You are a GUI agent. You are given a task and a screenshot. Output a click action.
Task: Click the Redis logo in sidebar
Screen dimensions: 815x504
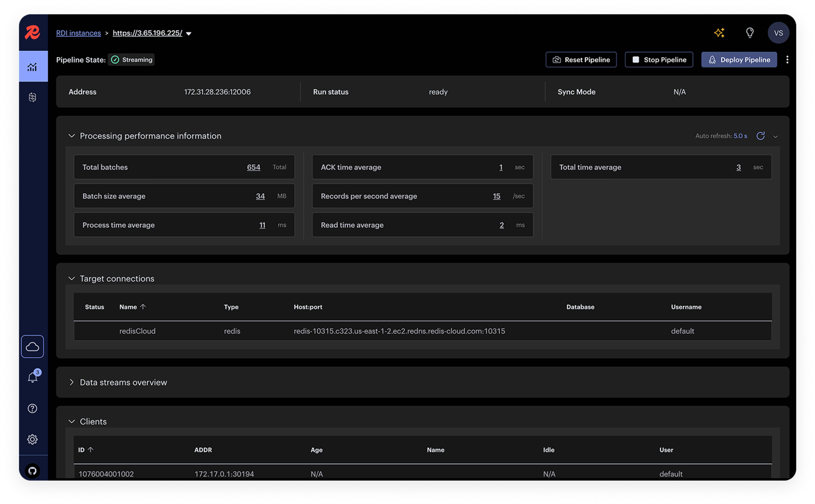click(32, 33)
